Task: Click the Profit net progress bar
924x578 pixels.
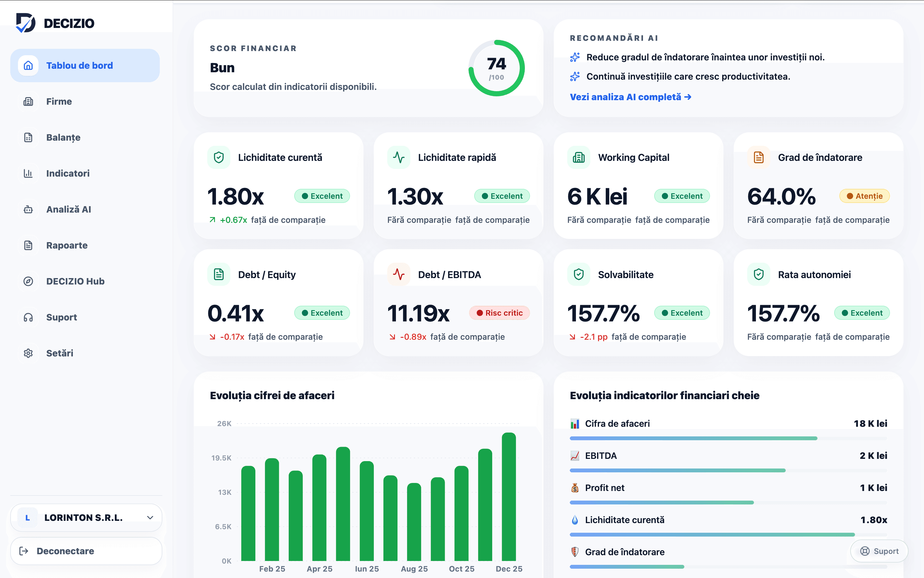Action: pos(728,502)
